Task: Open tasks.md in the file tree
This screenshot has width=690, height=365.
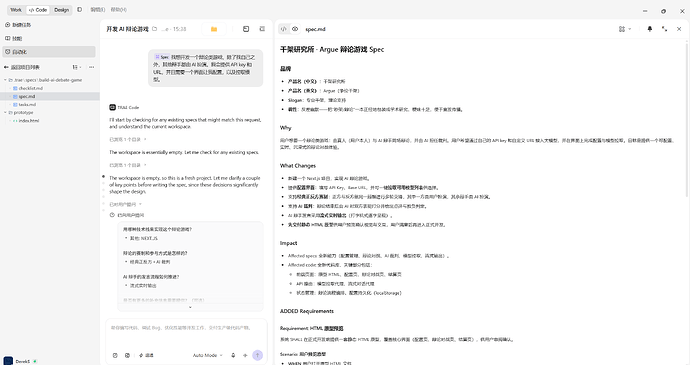Action: coord(27,105)
